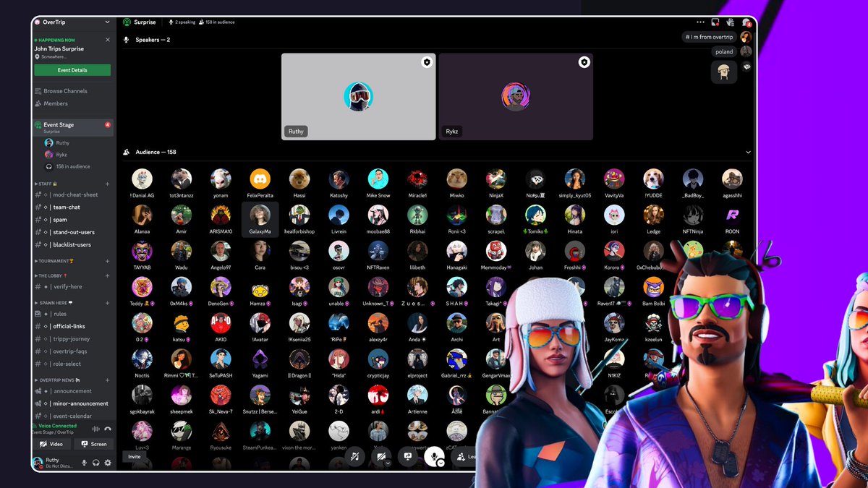The width and height of the screenshot is (868, 488).
Task: Mute your microphone
Action: (433, 457)
